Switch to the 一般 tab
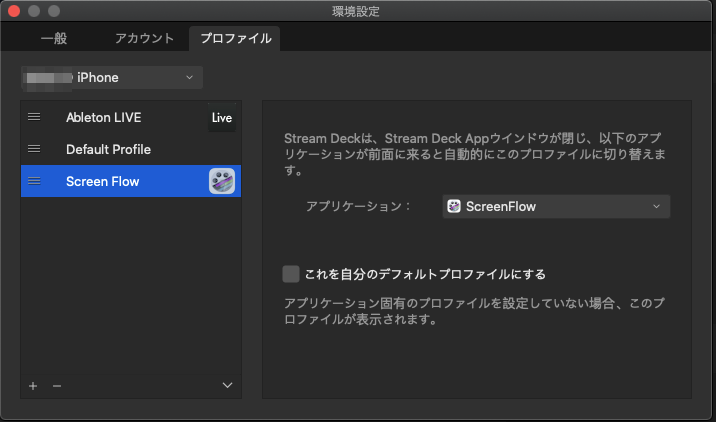The height and width of the screenshot is (422, 716). click(54, 38)
